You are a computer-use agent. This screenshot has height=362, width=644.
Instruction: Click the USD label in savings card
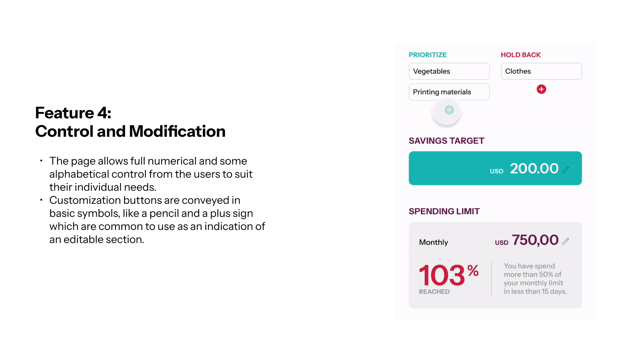click(x=496, y=171)
